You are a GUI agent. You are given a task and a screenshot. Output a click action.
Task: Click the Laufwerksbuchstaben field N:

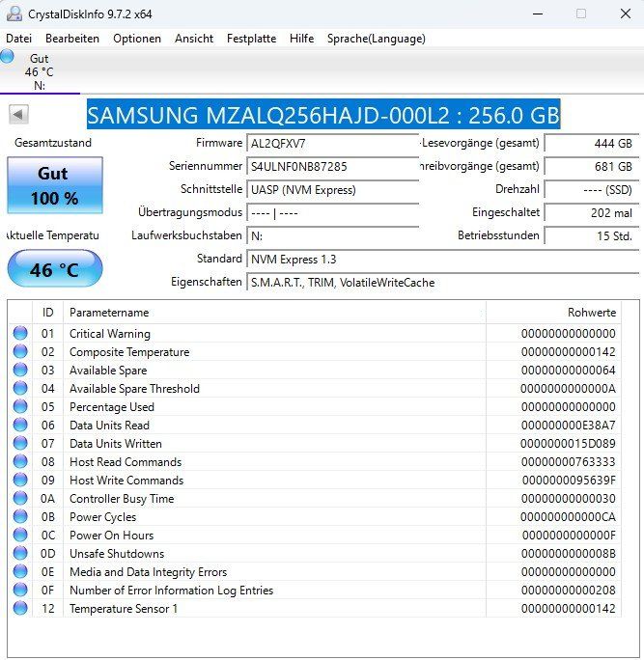(x=333, y=236)
